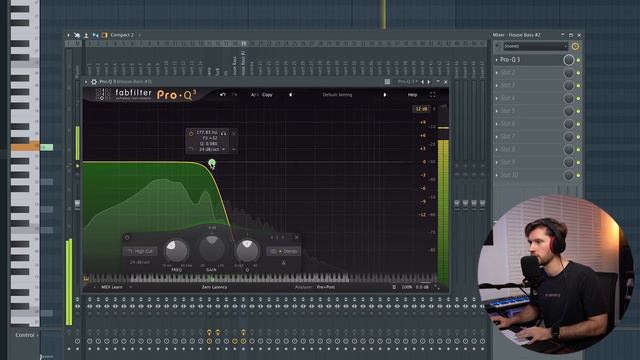
Task: Click the output options icon beside 100%
Action: click(394, 287)
